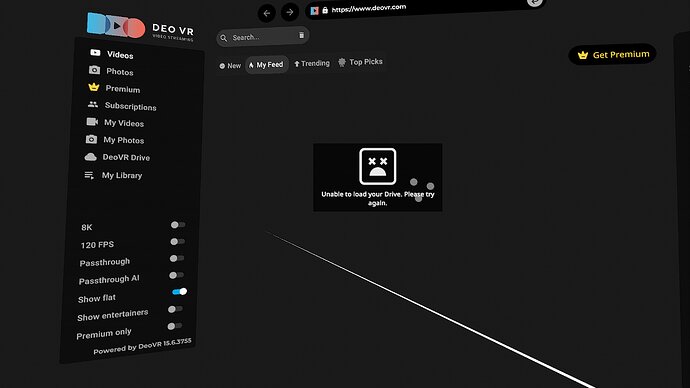Select the My Feed tab
The height and width of the screenshot is (388, 690).
pos(266,65)
